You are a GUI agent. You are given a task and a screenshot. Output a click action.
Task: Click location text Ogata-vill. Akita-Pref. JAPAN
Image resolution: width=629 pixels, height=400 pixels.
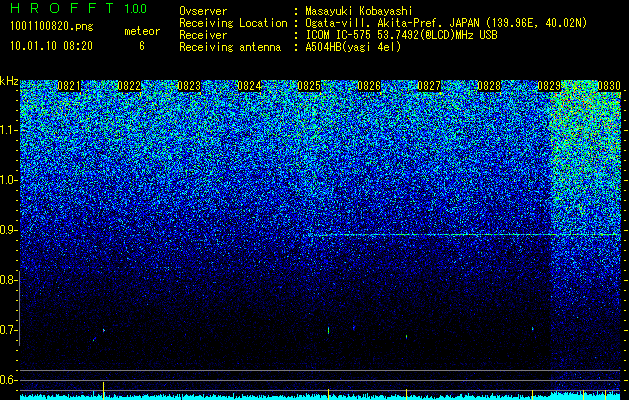click(x=391, y=23)
